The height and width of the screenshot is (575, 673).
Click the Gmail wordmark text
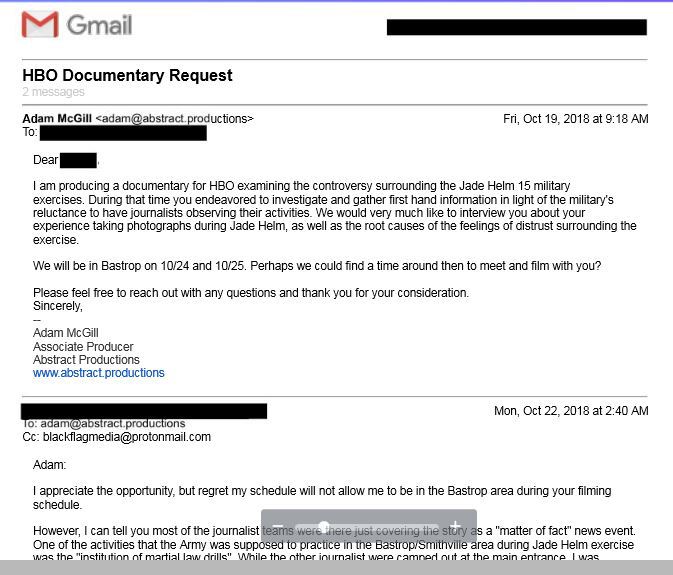pyautogui.click(x=99, y=24)
